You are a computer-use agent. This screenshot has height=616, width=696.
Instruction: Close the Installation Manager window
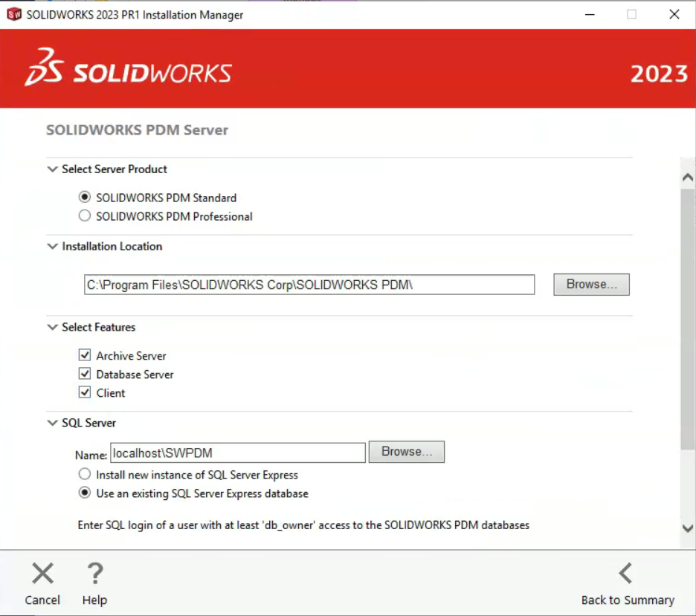(x=674, y=15)
